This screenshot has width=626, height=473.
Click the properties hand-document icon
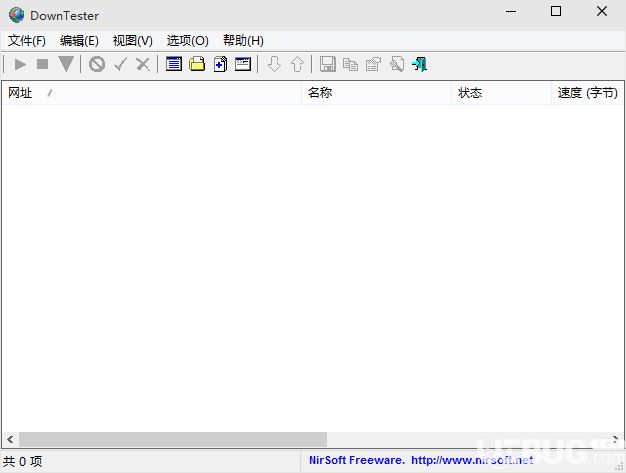tap(374, 64)
